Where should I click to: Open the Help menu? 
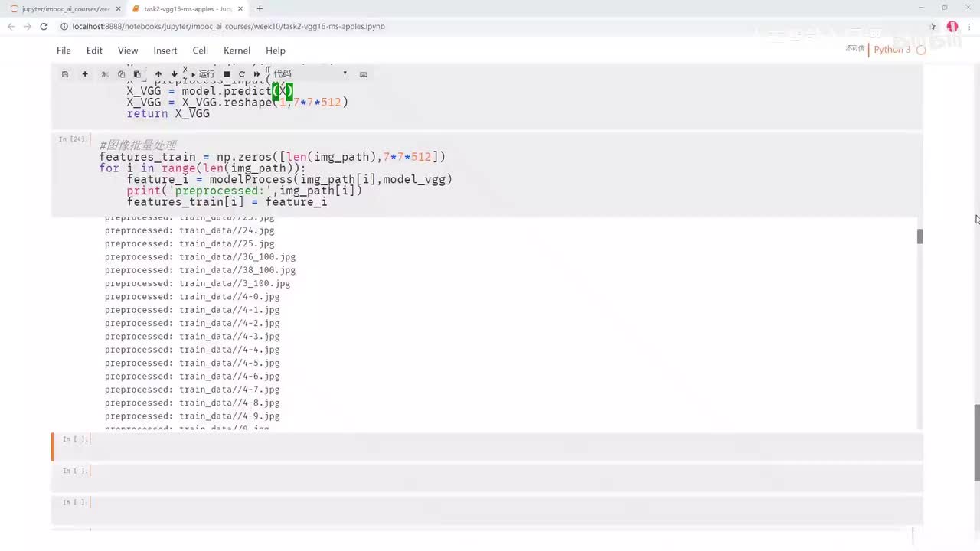[x=275, y=51]
